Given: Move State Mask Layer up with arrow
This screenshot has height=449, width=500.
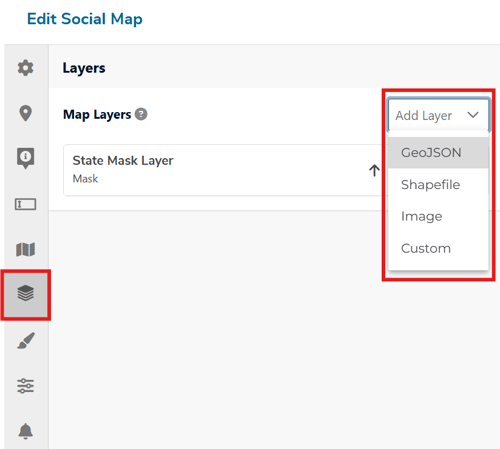Looking at the screenshot, I should pos(374,170).
